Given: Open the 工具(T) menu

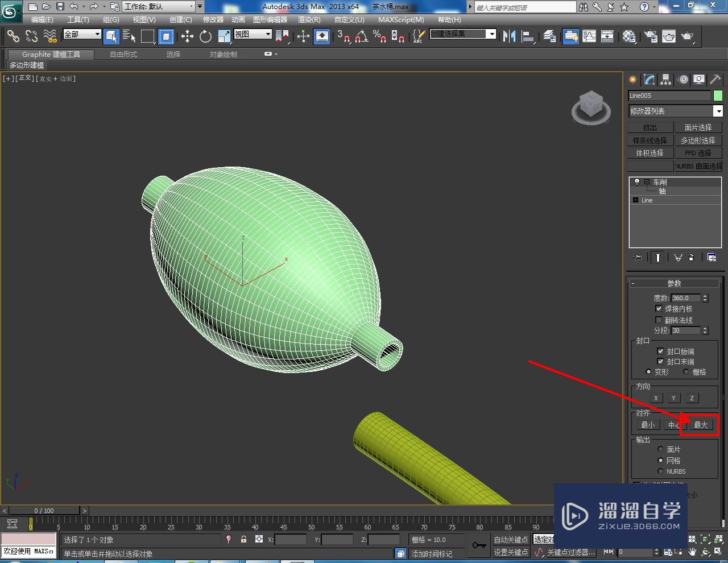Looking at the screenshot, I should pyautogui.click(x=78, y=19).
